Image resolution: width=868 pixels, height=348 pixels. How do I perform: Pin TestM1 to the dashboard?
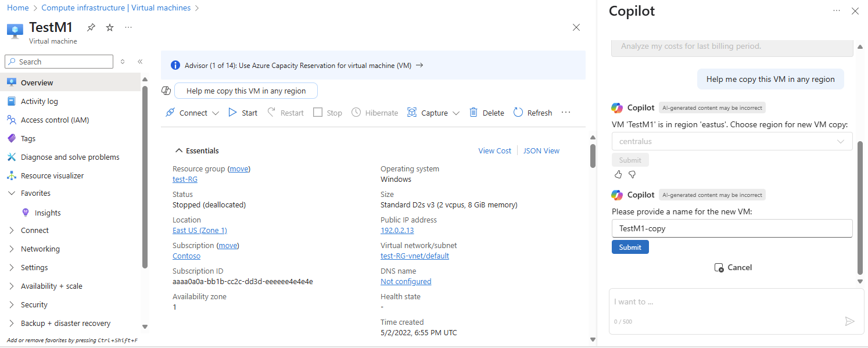tap(91, 27)
